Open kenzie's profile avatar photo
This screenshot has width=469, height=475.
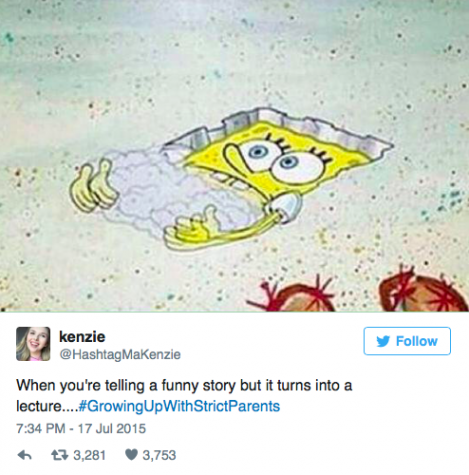coord(33,344)
